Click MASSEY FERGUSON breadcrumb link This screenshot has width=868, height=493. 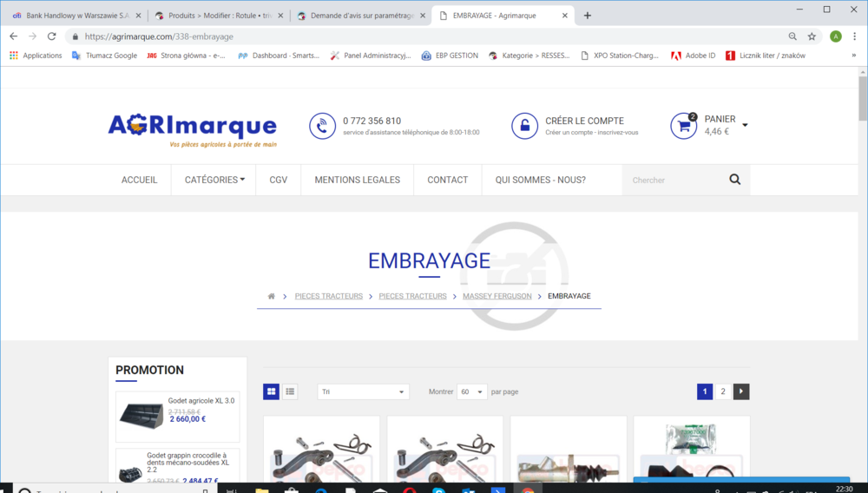point(497,296)
